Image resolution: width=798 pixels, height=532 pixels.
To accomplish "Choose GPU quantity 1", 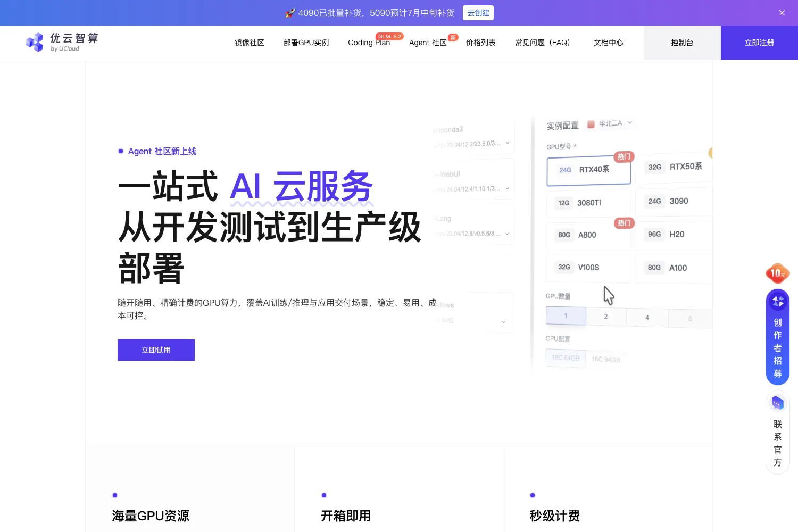I will (x=566, y=316).
